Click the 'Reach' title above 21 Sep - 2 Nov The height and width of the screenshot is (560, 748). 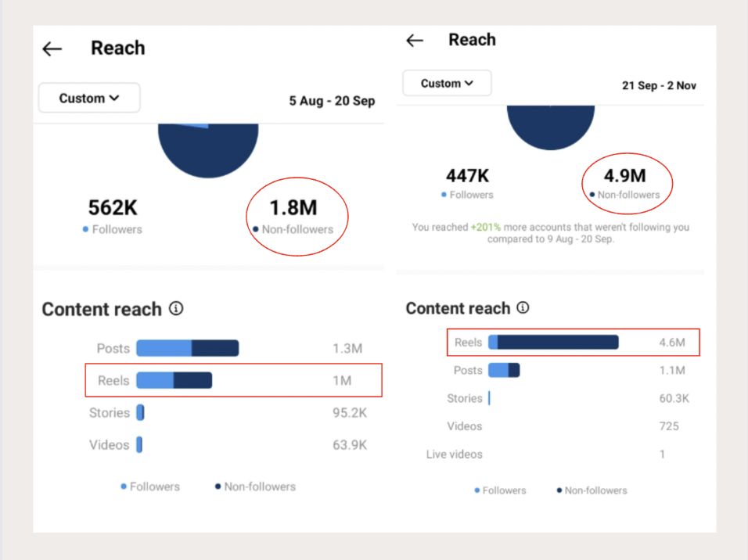473,40
